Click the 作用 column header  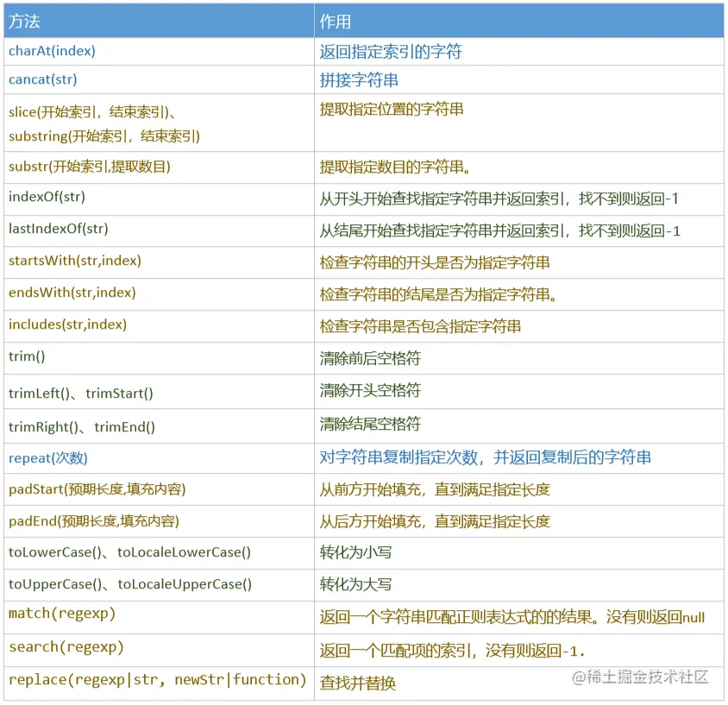tap(518, 21)
